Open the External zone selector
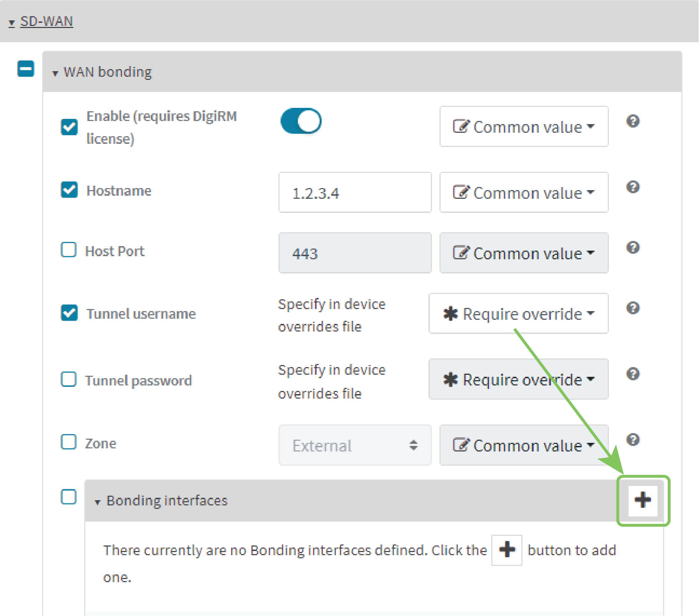Image resolution: width=699 pixels, height=616 pixels. [x=355, y=445]
